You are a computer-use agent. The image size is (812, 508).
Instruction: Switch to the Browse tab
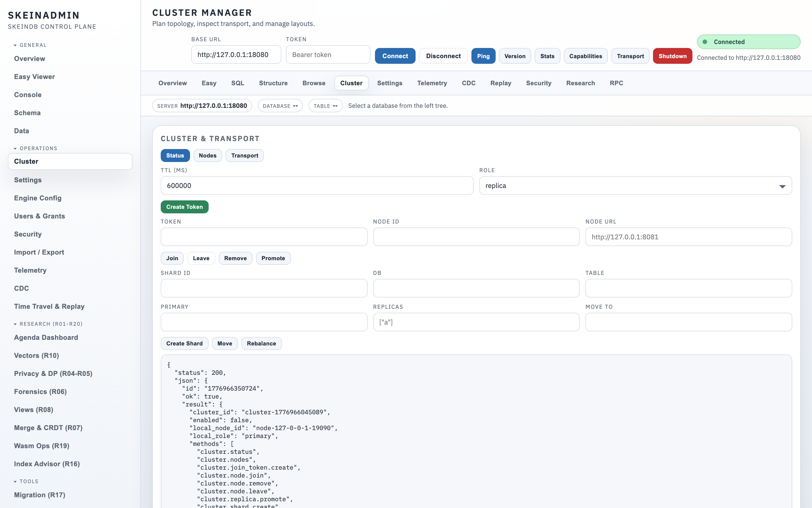point(314,83)
